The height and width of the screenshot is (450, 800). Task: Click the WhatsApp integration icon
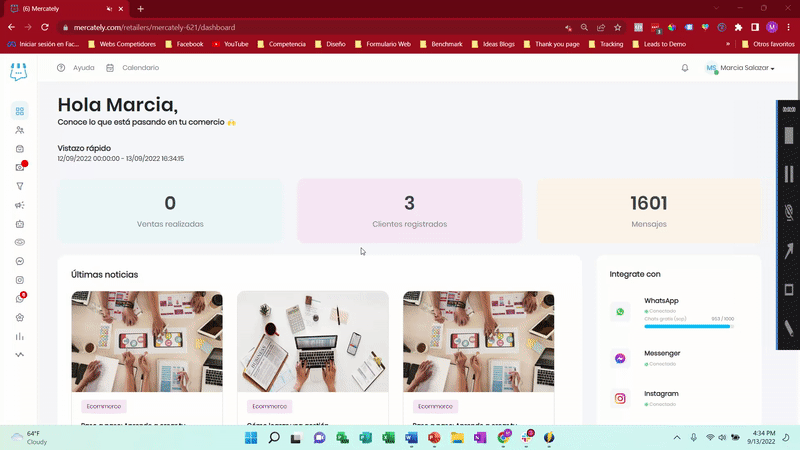pos(620,312)
